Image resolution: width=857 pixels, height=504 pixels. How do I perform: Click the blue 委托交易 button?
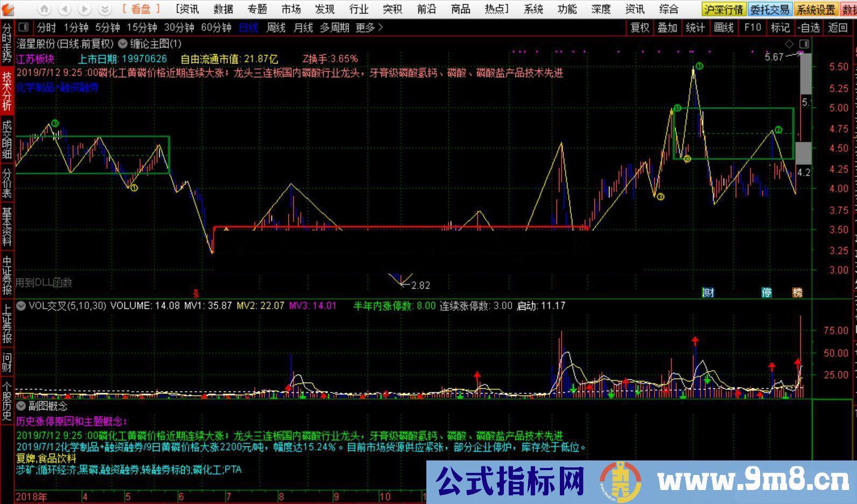[x=770, y=10]
